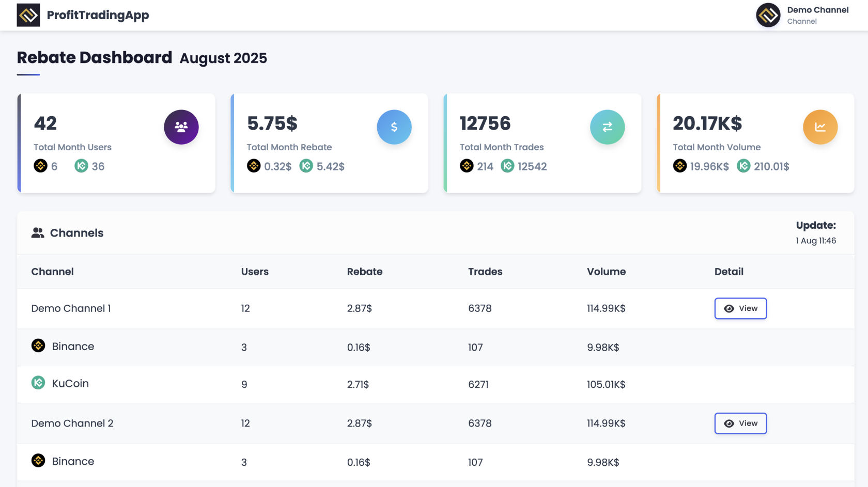The image size is (868, 487).
Task: Click the ProfitTradingApp logo icon
Action: tap(28, 15)
